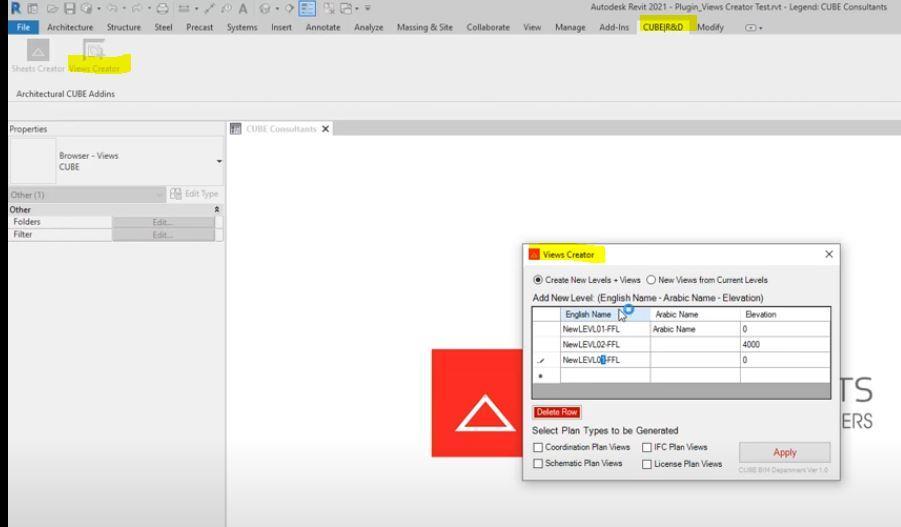Select New Views from Current Levels radio button
This screenshot has height=527, width=901.
[651, 280]
